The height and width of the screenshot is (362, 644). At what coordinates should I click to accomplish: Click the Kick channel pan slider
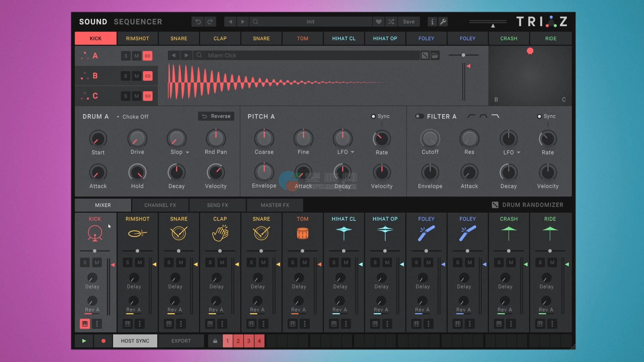tap(95, 251)
